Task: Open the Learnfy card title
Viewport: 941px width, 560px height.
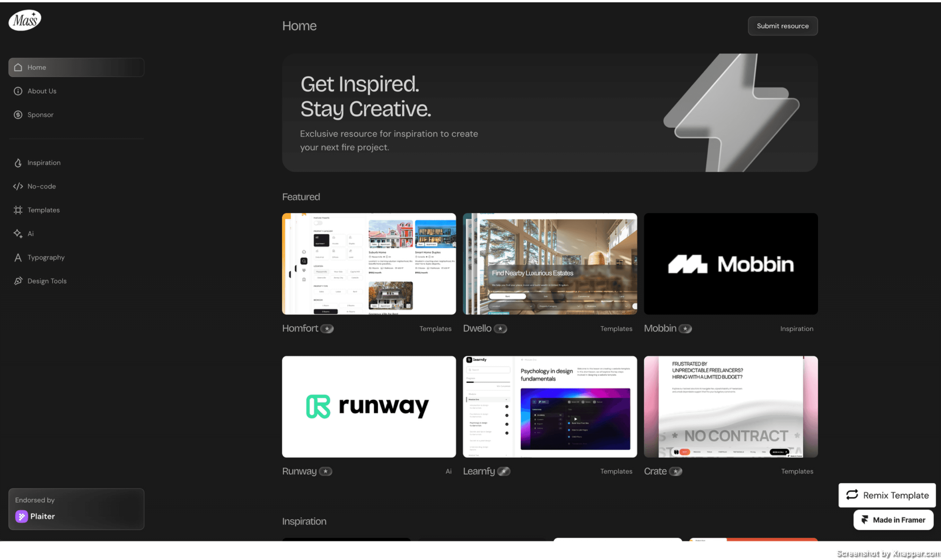Action: (x=479, y=471)
